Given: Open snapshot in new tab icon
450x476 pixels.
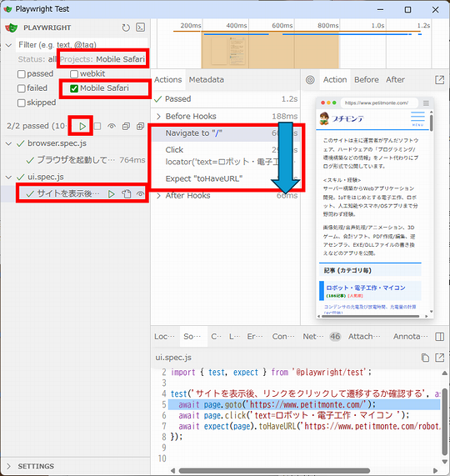Looking at the screenshot, I should click(439, 80).
